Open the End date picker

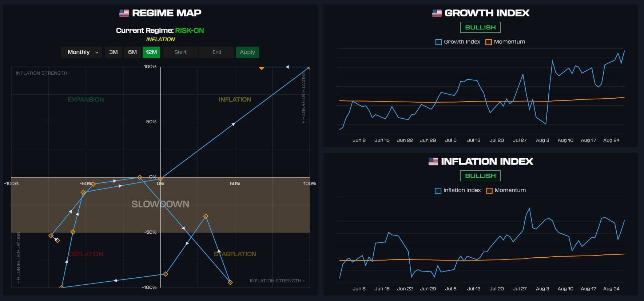217,52
